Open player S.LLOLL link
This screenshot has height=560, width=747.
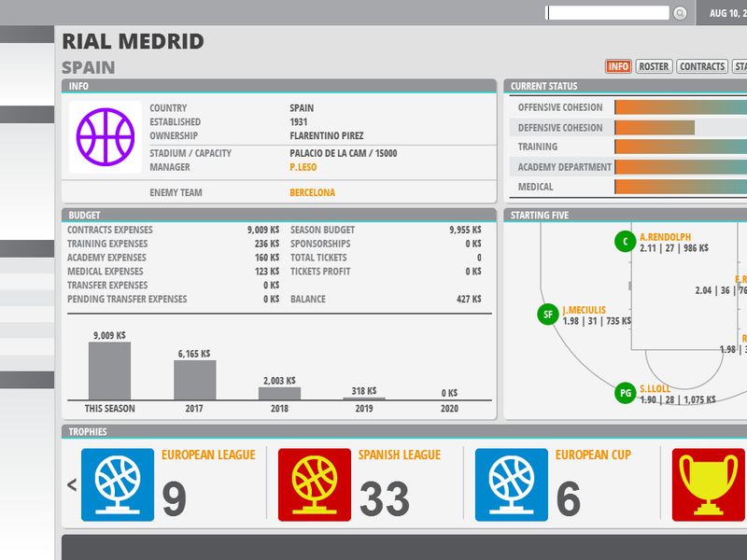point(655,388)
